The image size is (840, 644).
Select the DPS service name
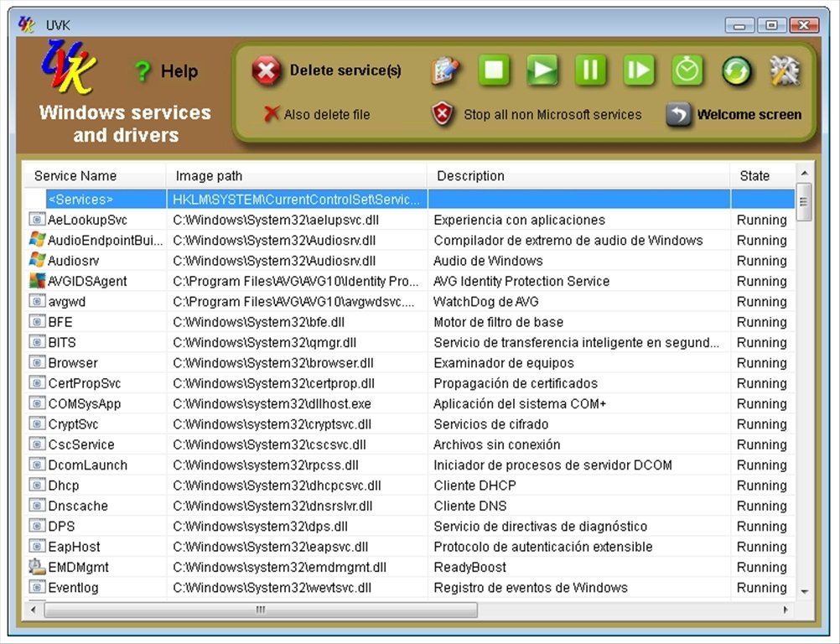click(61, 526)
